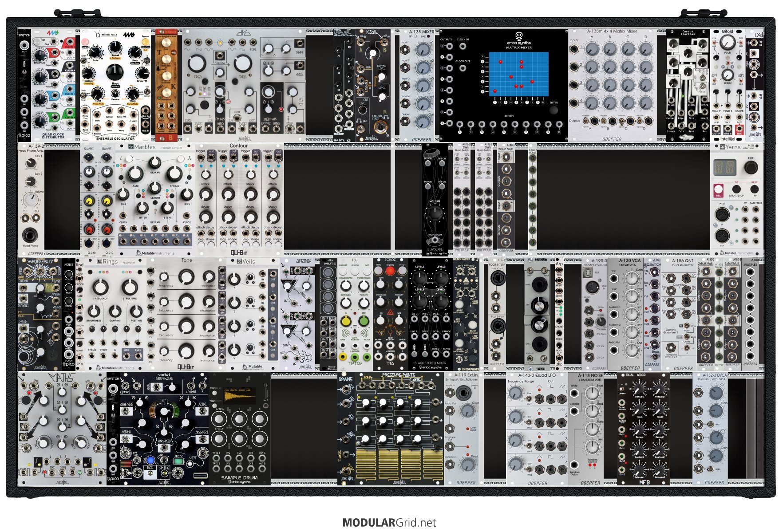779x532 pixels.
Task: Select the Endorphin.es Golden Master module
Action: pyautogui.click(x=466, y=314)
